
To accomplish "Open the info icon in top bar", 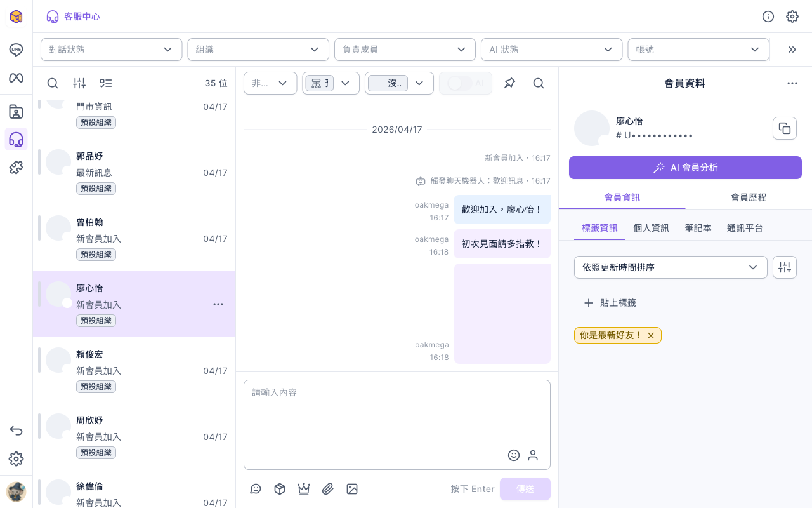I will click(x=768, y=17).
